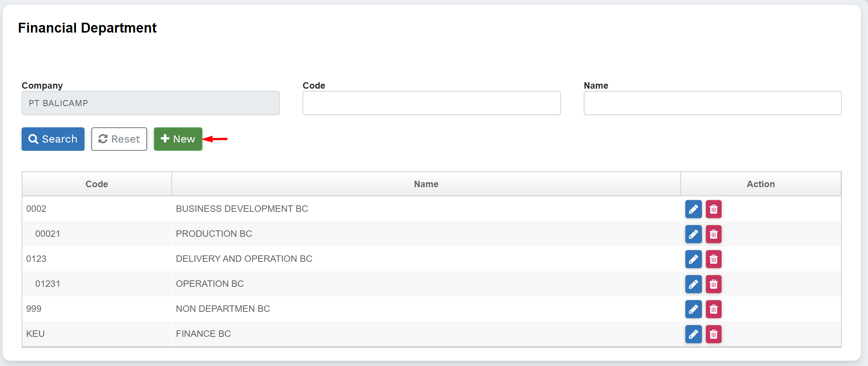Create a New financial department

pyautogui.click(x=178, y=139)
